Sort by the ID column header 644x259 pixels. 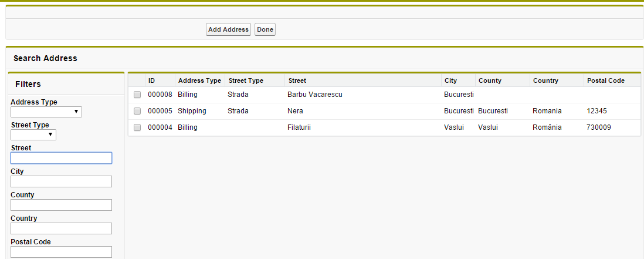tap(151, 80)
